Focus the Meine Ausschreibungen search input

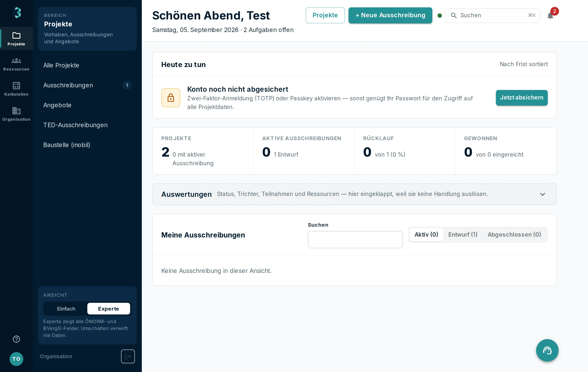[x=355, y=240]
